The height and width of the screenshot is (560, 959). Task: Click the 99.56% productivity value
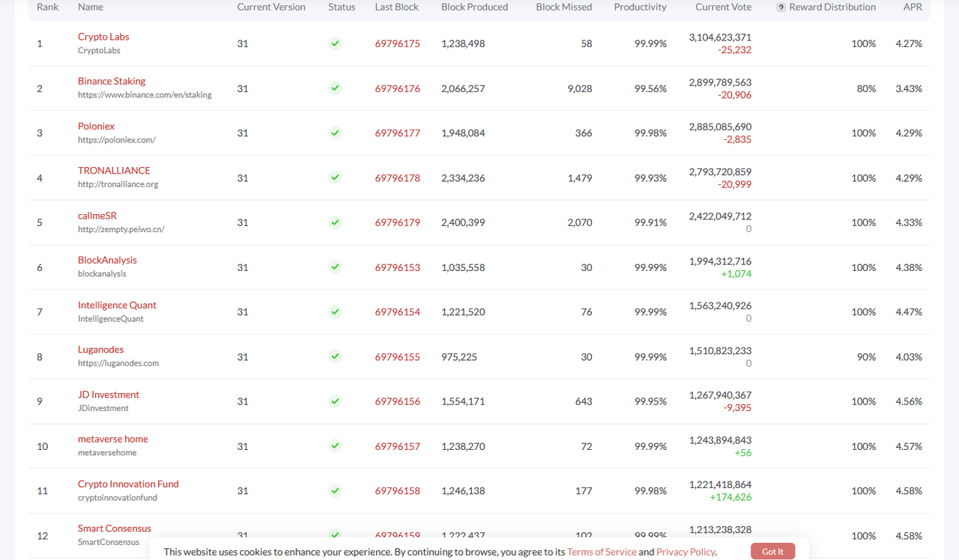click(x=650, y=88)
